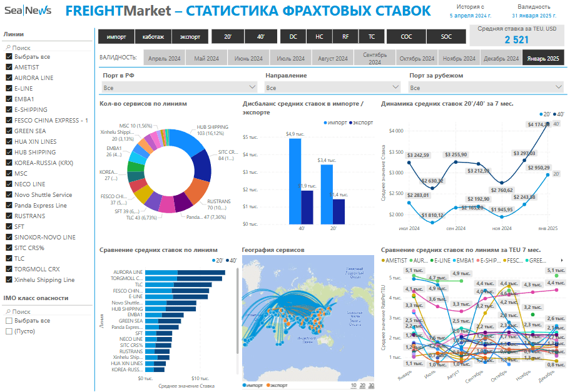Click the tall 40' импорт bar
This screenshot has height=392, width=575.
pos(295,181)
